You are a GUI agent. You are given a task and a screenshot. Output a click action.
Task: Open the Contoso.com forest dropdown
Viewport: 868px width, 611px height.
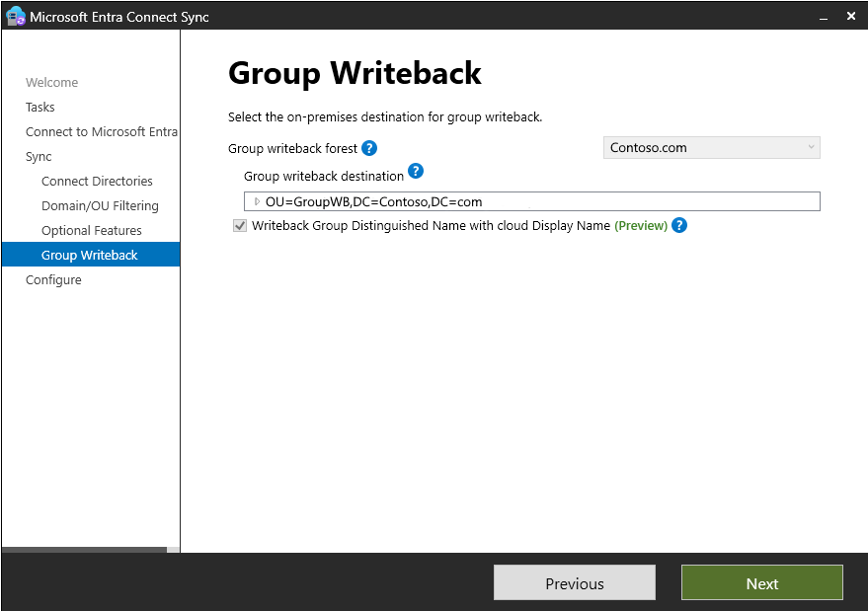point(711,148)
